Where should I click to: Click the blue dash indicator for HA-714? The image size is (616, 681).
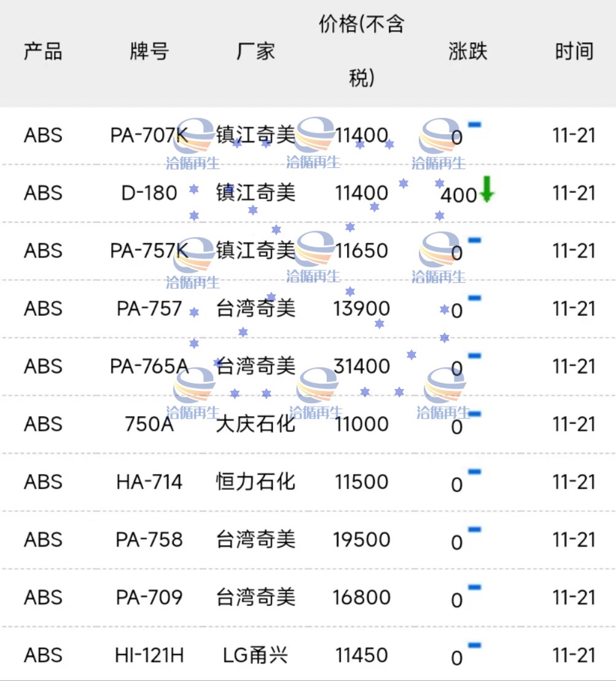475,471
